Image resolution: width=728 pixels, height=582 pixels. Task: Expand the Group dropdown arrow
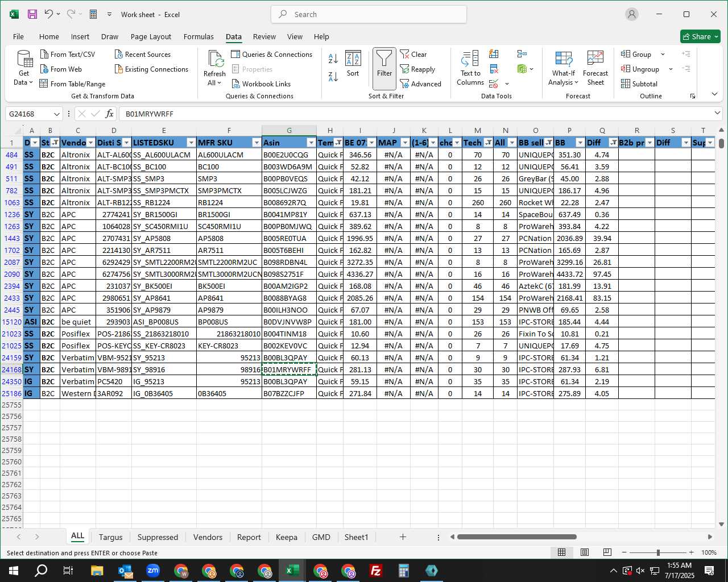663,55
